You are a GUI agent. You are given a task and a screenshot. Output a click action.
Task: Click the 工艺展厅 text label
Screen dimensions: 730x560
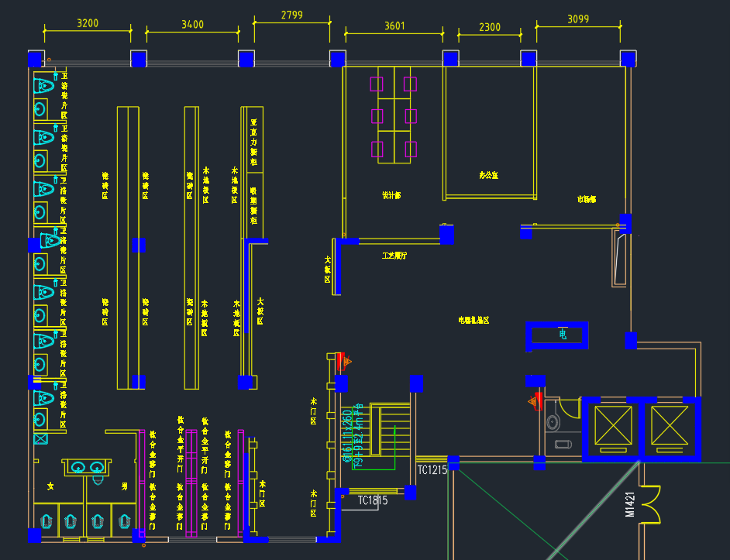(394, 255)
